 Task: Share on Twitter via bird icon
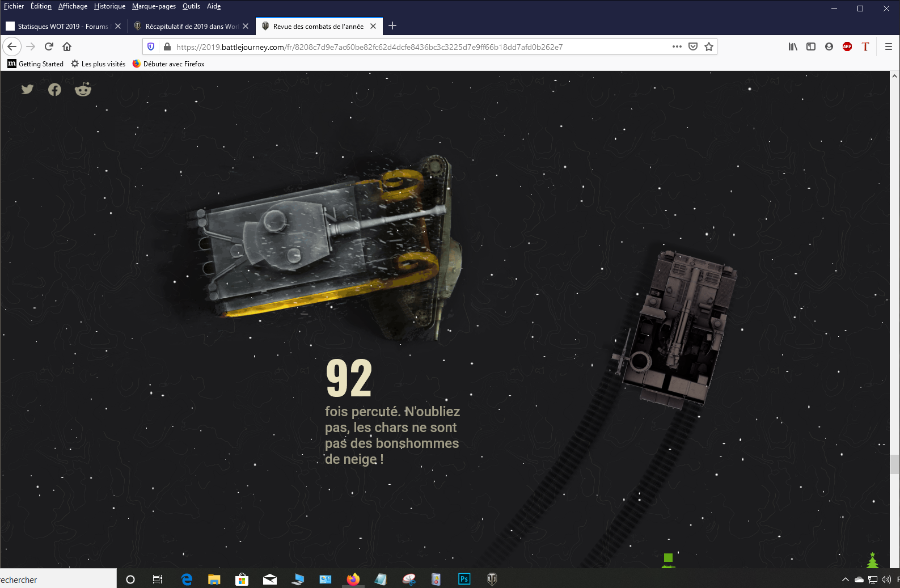point(27,89)
